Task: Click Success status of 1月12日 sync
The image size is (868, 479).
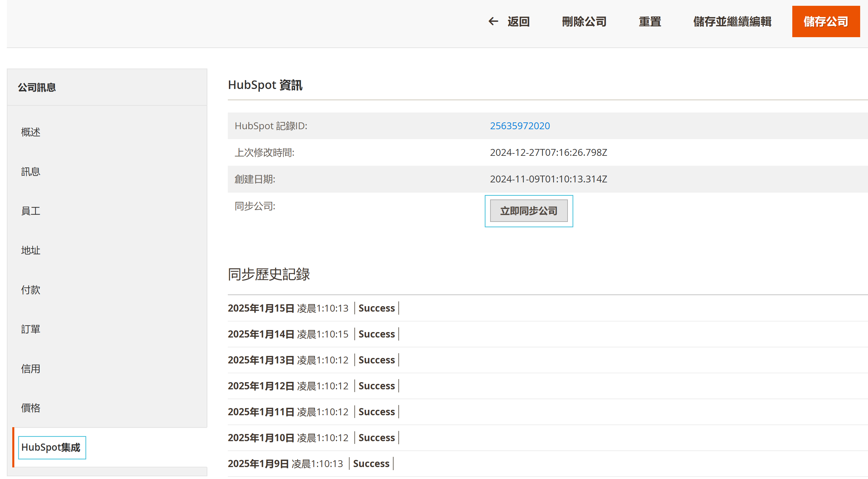Action: click(377, 386)
